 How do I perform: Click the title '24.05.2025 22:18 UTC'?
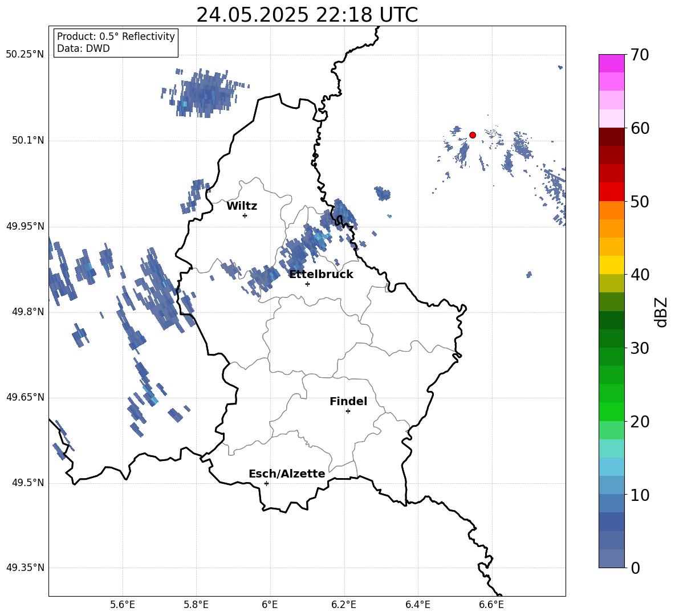[307, 15]
